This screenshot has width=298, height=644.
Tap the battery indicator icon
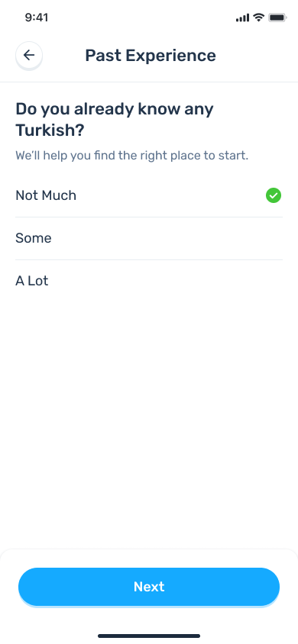[278, 18]
